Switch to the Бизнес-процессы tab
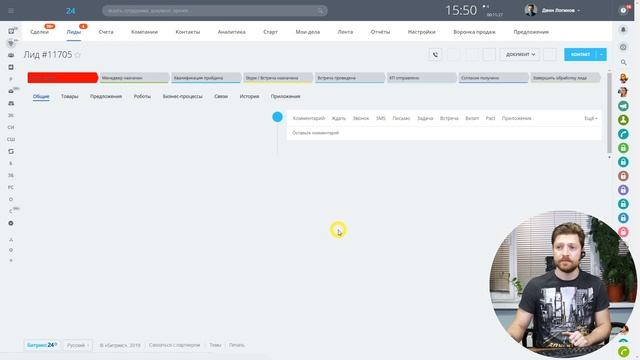The width and height of the screenshot is (640, 360). click(x=182, y=96)
